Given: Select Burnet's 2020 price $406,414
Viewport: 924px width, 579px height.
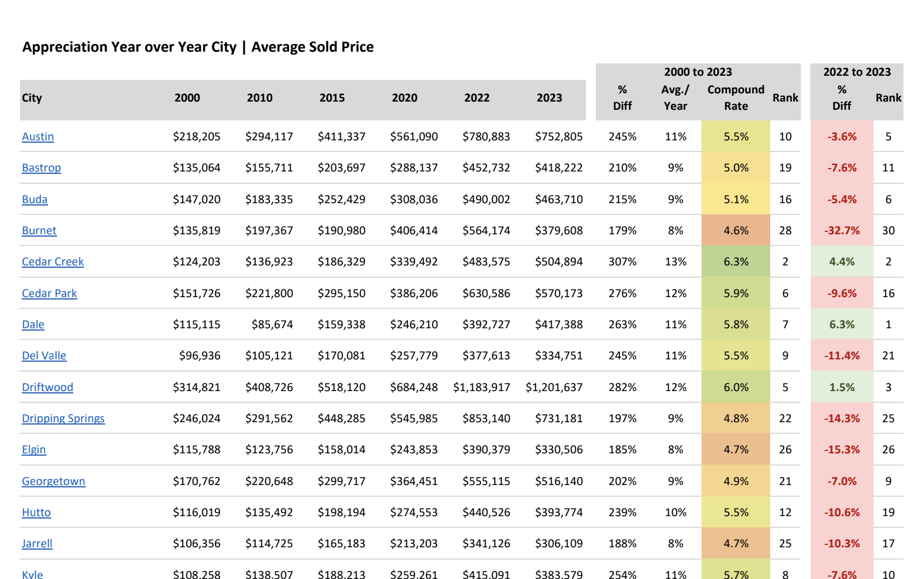Looking at the screenshot, I should [x=414, y=231].
